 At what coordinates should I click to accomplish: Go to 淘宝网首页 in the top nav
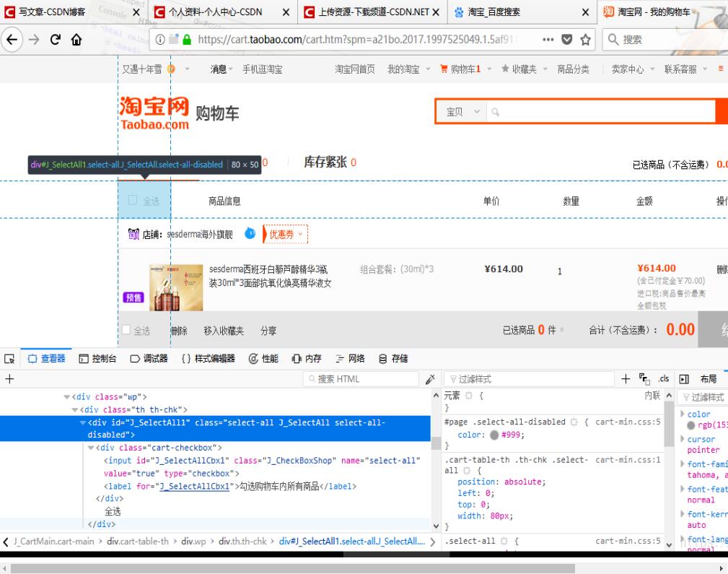click(x=355, y=69)
